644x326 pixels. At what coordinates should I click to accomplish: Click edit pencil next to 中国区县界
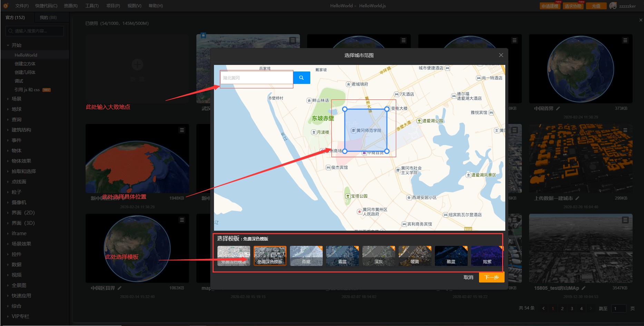(119, 288)
